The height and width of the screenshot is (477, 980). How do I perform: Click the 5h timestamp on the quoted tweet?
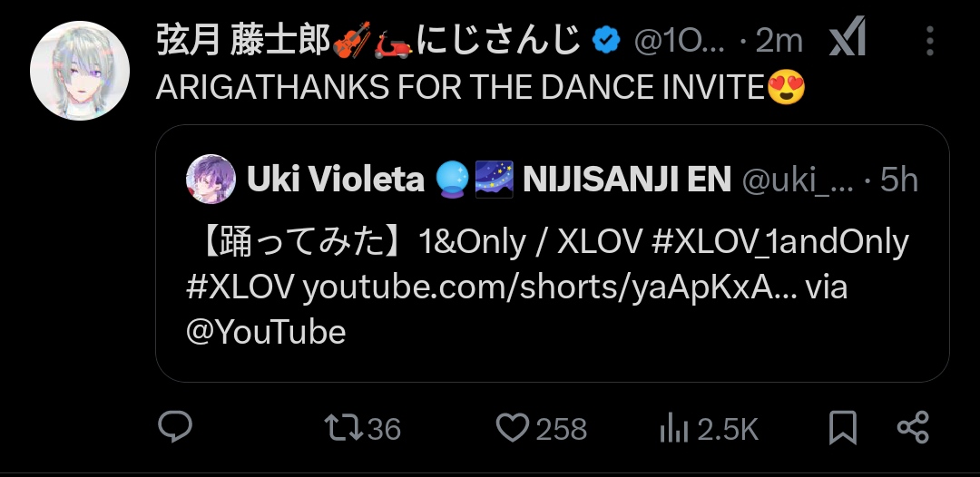click(x=898, y=180)
